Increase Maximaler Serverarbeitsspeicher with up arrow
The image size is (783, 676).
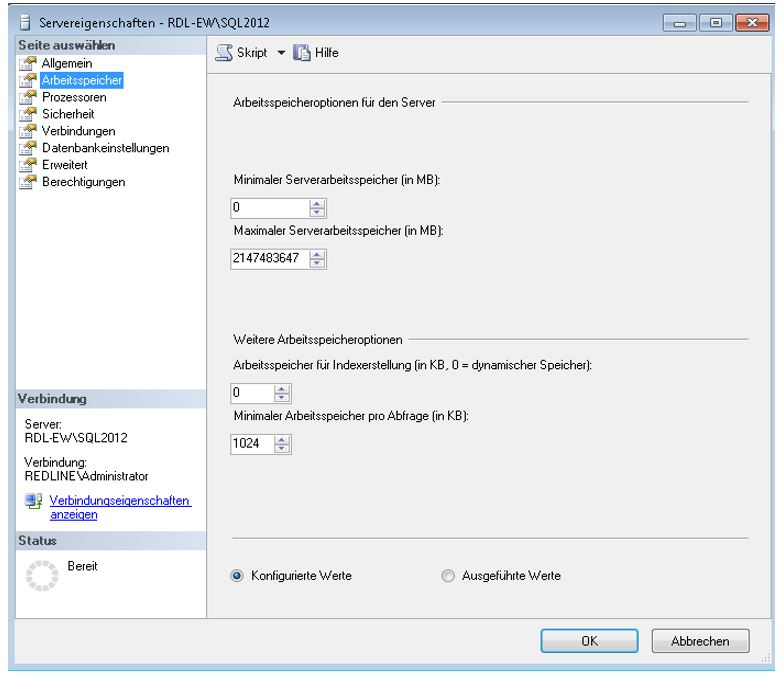[x=318, y=254]
